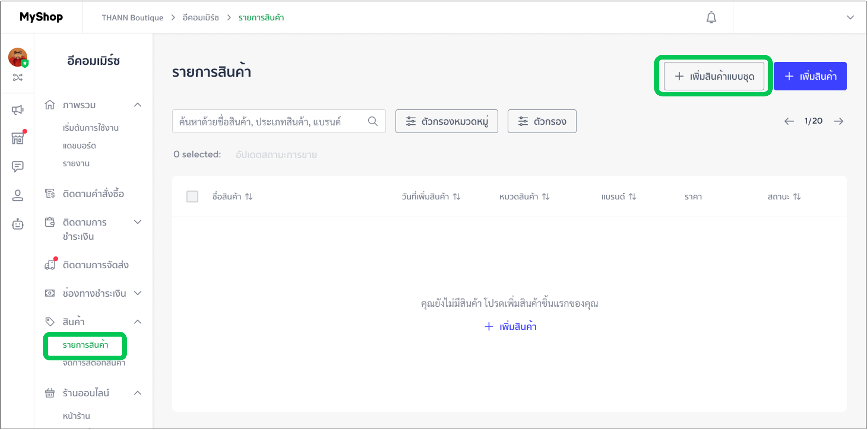Click the shuffle switch icon below the avatar

click(x=17, y=77)
